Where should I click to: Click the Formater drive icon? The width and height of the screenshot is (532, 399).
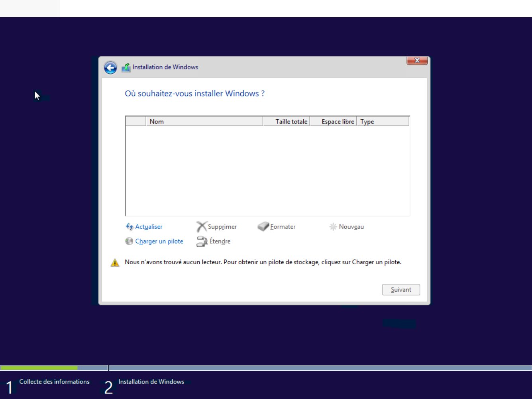coord(263,227)
